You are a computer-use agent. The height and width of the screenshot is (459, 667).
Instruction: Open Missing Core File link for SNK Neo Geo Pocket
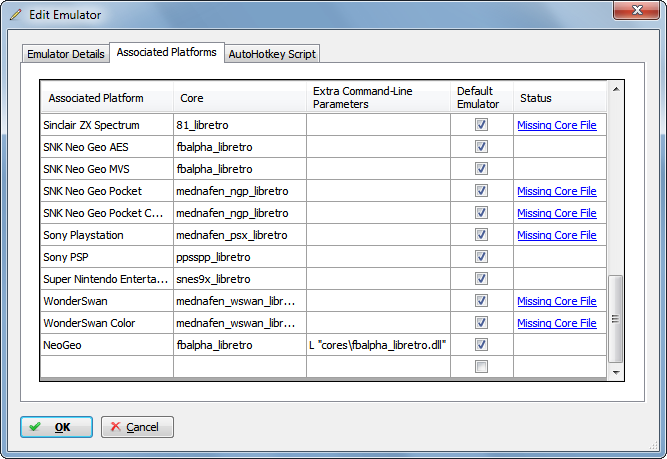tap(557, 191)
